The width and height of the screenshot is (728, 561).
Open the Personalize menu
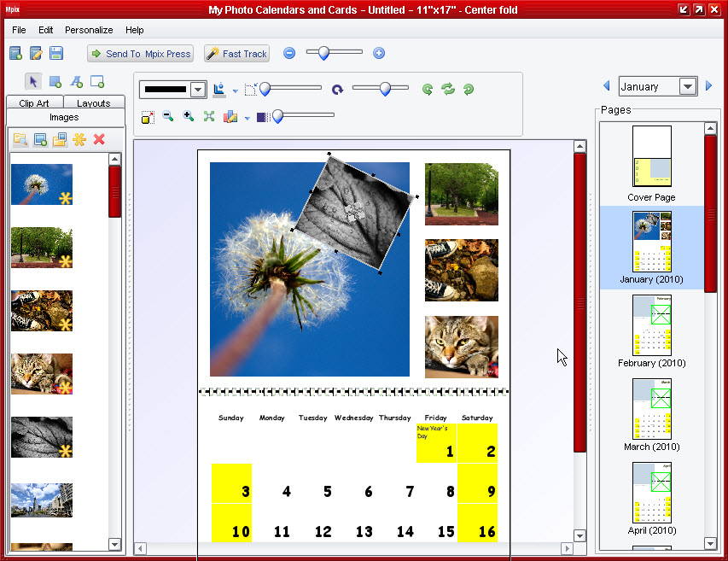[89, 30]
